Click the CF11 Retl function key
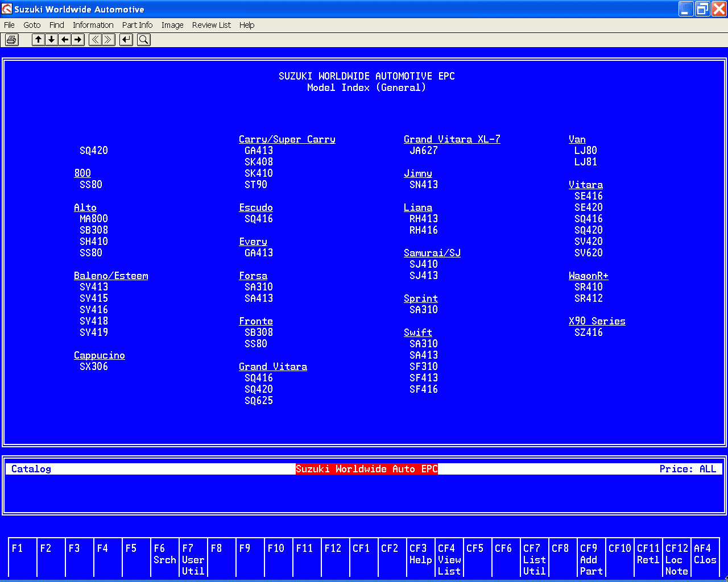The image size is (728, 582). (x=648, y=558)
